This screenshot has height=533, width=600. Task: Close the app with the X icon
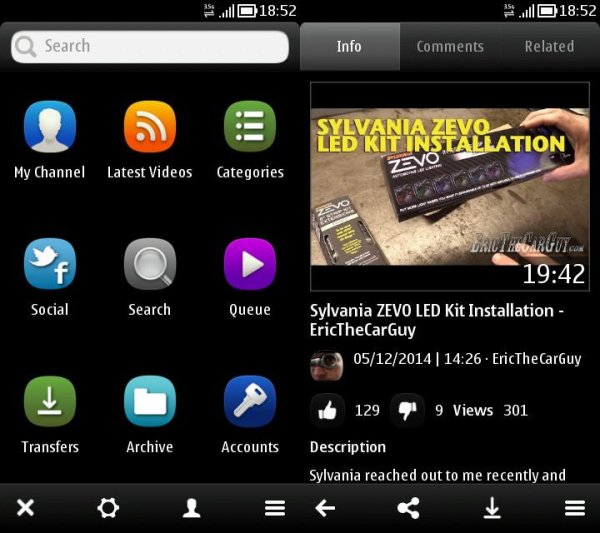pyautogui.click(x=25, y=508)
